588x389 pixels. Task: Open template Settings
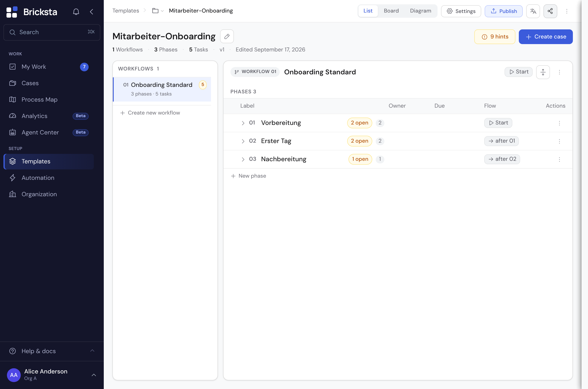click(x=461, y=11)
